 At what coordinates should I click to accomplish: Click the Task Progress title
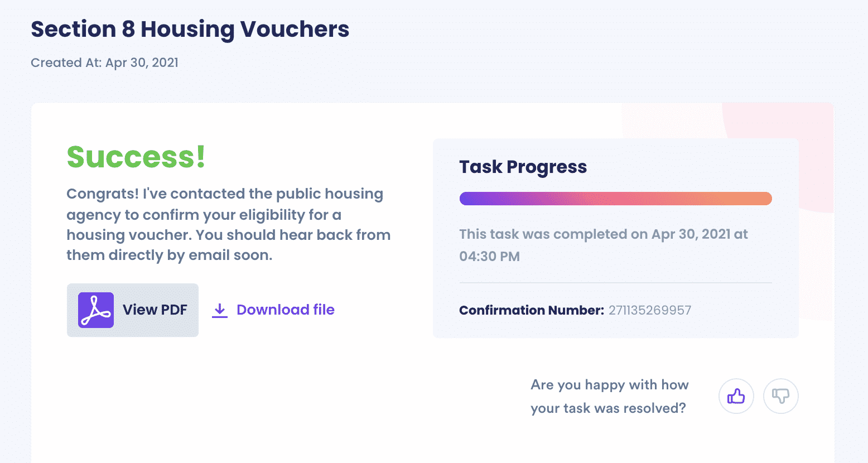click(x=523, y=167)
